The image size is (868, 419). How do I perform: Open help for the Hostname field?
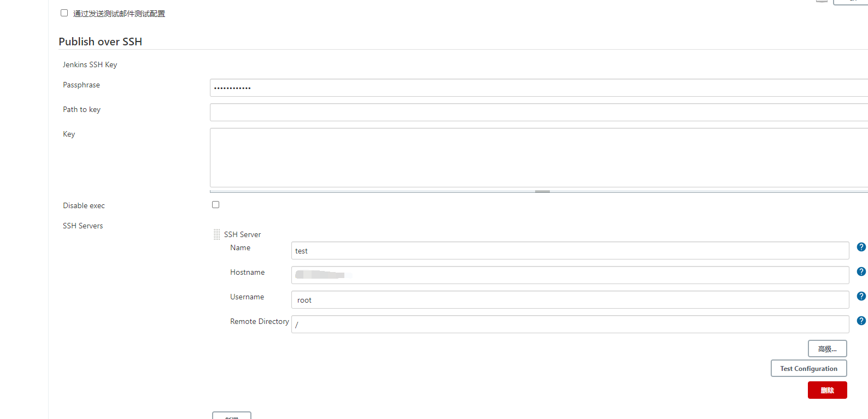pos(861,272)
